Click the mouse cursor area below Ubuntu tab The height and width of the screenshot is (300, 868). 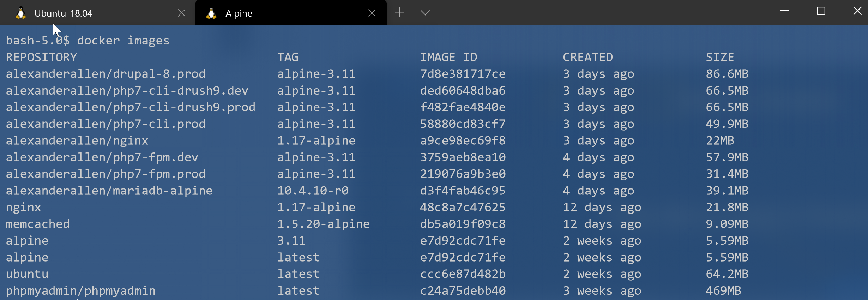pos(56,29)
